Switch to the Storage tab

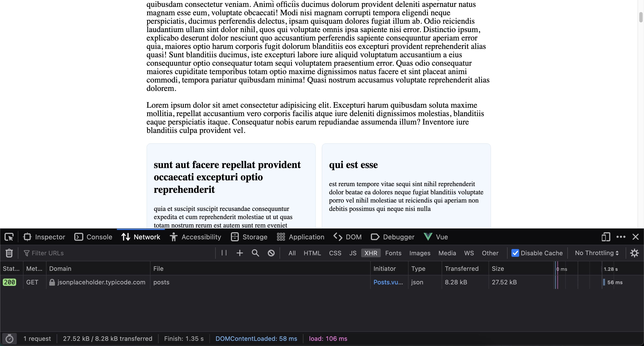pos(249,237)
